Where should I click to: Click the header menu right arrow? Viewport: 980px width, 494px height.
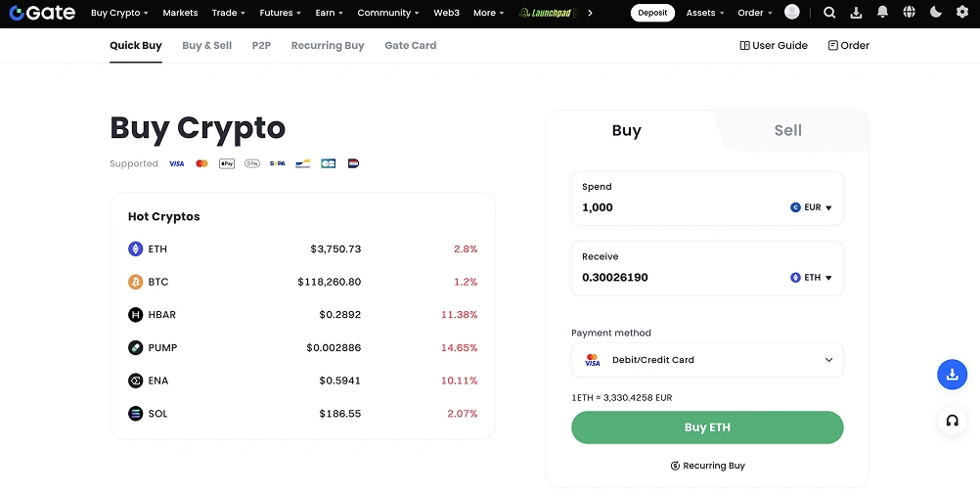pos(591,13)
